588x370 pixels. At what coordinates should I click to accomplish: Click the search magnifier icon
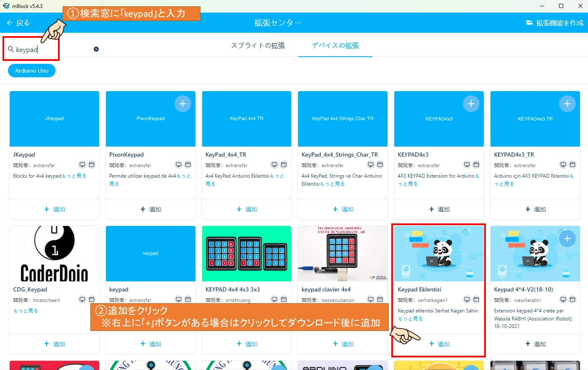(11, 49)
